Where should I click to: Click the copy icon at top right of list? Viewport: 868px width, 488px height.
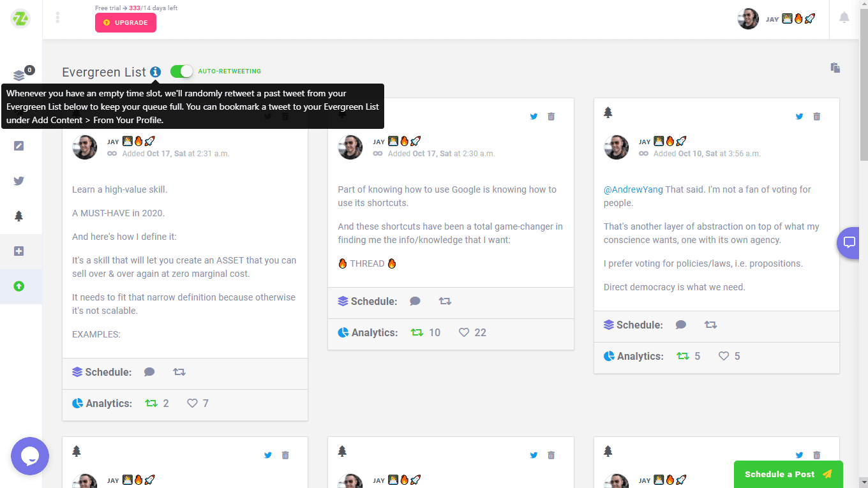click(835, 68)
